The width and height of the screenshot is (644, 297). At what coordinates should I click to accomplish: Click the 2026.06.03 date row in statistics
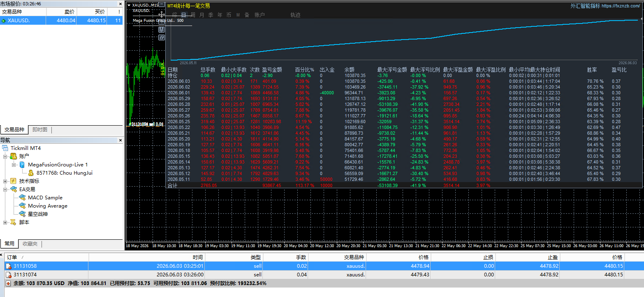(x=179, y=81)
